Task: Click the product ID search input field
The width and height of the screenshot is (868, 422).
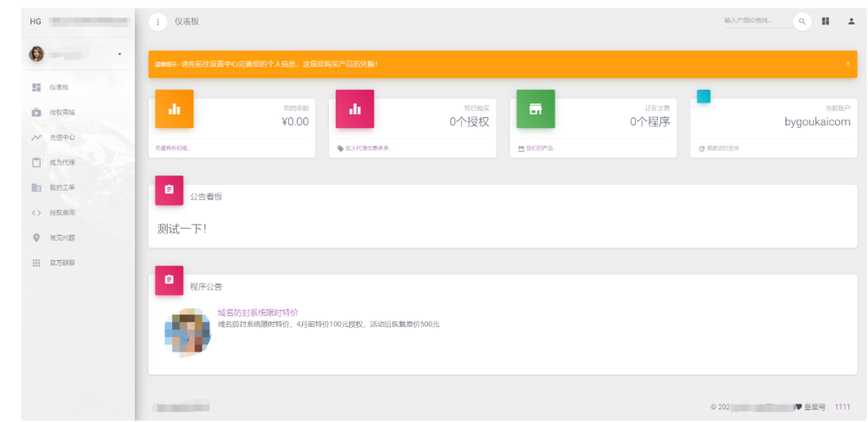Action: [754, 21]
